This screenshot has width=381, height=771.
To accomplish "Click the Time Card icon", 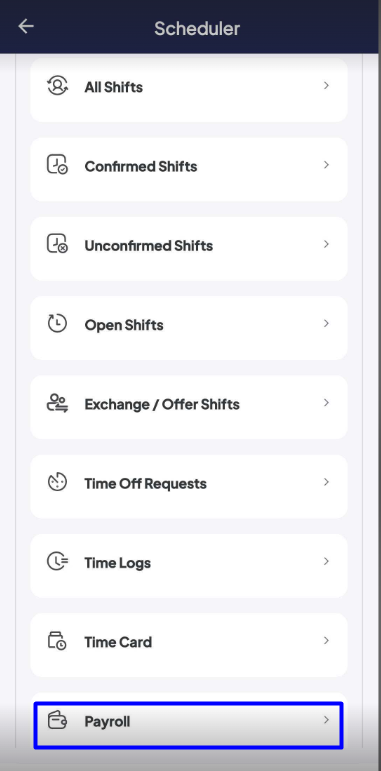I will tap(58, 641).
